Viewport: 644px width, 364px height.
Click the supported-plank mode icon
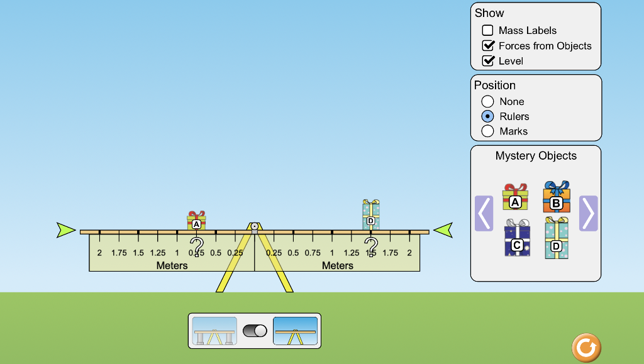(214, 329)
